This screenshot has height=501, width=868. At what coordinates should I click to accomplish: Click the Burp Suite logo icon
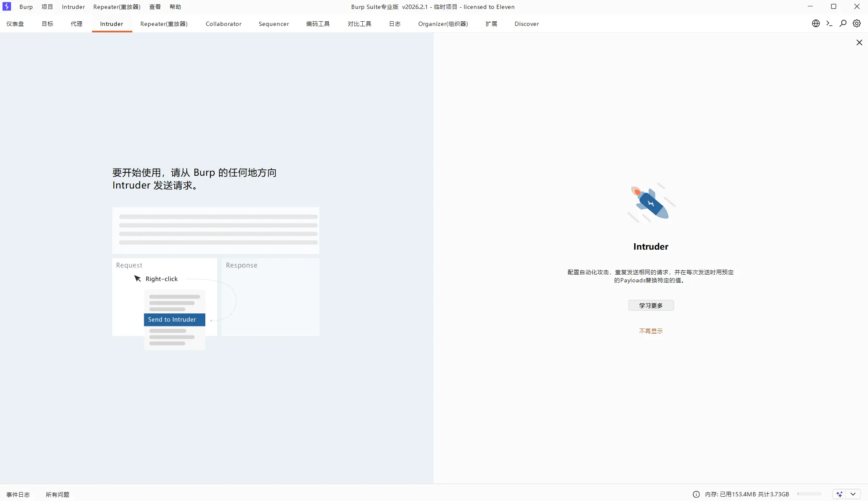[x=7, y=7]
